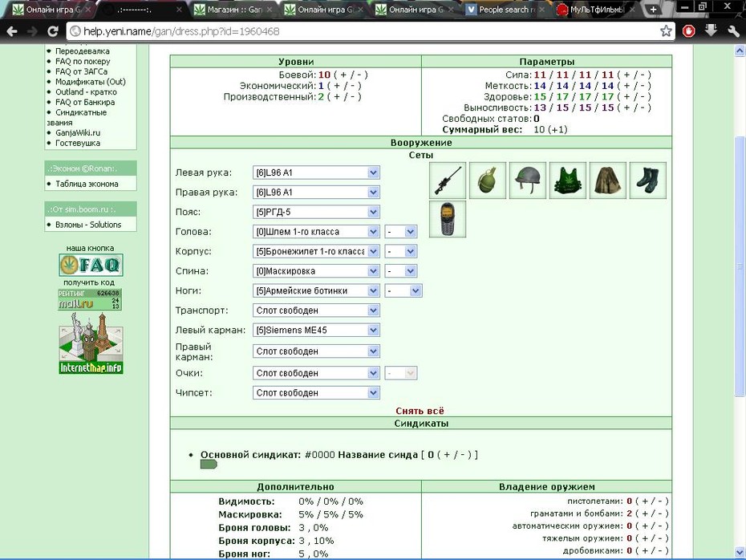
Task: Open the Правая рука weapon dropdown
Action: (316, 193)
